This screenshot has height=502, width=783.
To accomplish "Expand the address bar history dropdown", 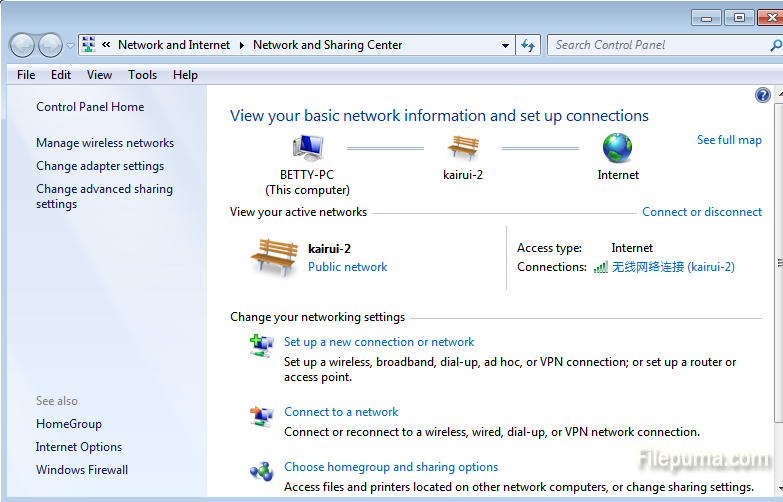I will click(505, 45).
